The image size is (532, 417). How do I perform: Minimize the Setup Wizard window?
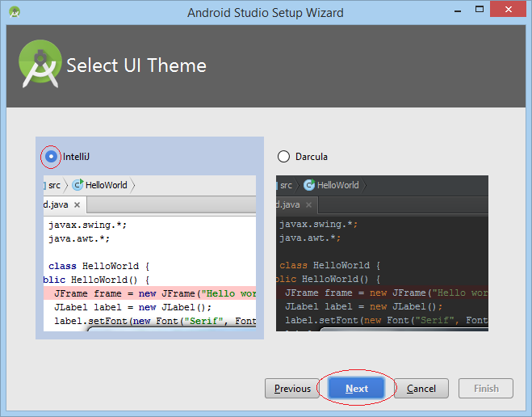(458, 11)
